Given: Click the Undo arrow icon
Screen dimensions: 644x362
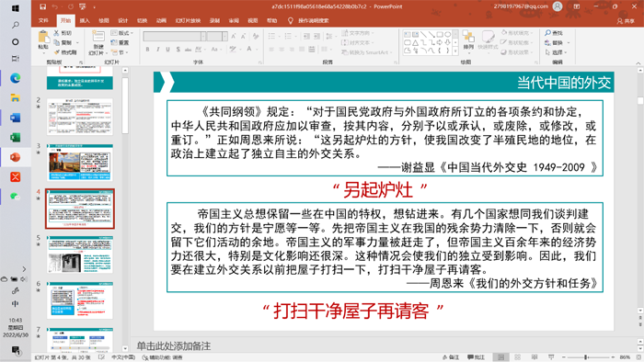Looking at the screenshot, I should point(55,6).
